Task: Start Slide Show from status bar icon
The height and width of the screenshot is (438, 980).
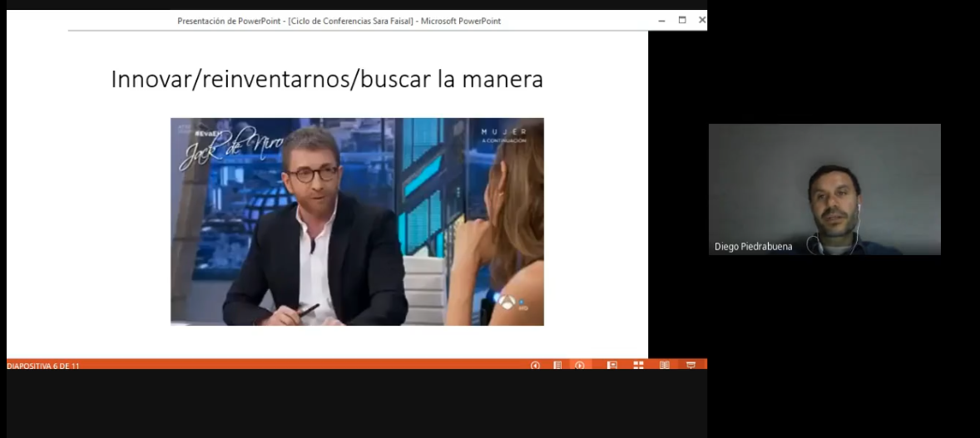Action: coord(690,365)
